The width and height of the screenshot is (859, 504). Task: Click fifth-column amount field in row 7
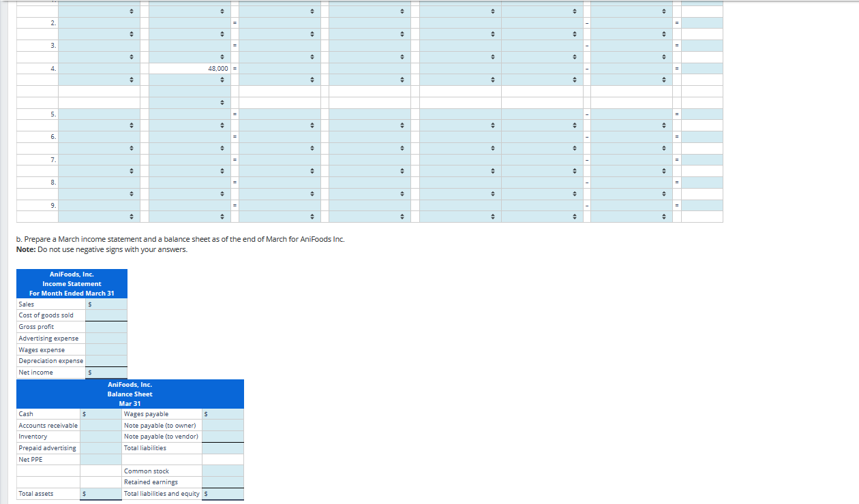[460, 159]
